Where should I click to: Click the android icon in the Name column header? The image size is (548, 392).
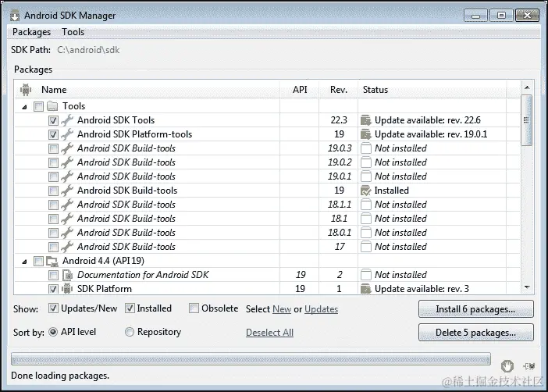pyautogui.click(x=26, y=90)
